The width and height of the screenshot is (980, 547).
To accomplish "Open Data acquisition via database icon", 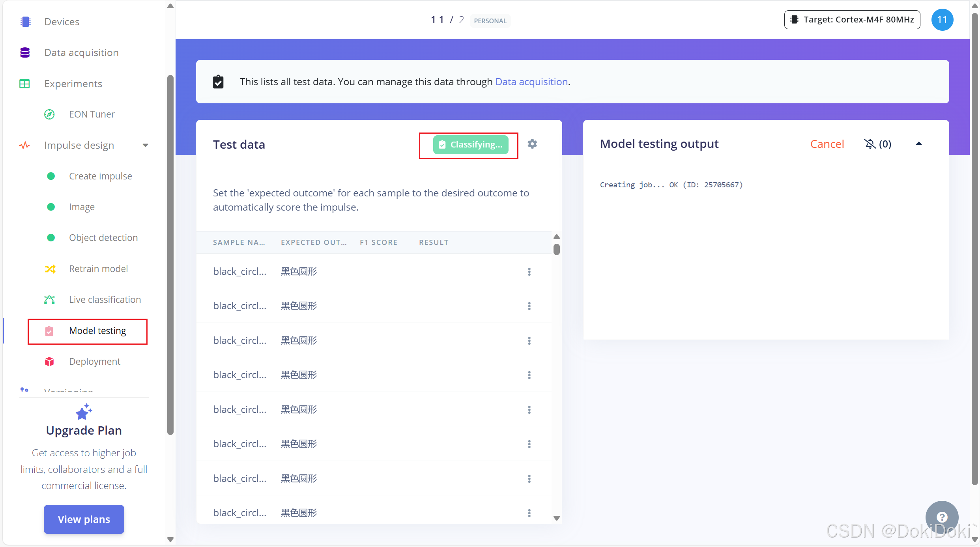I will [25, 52].
